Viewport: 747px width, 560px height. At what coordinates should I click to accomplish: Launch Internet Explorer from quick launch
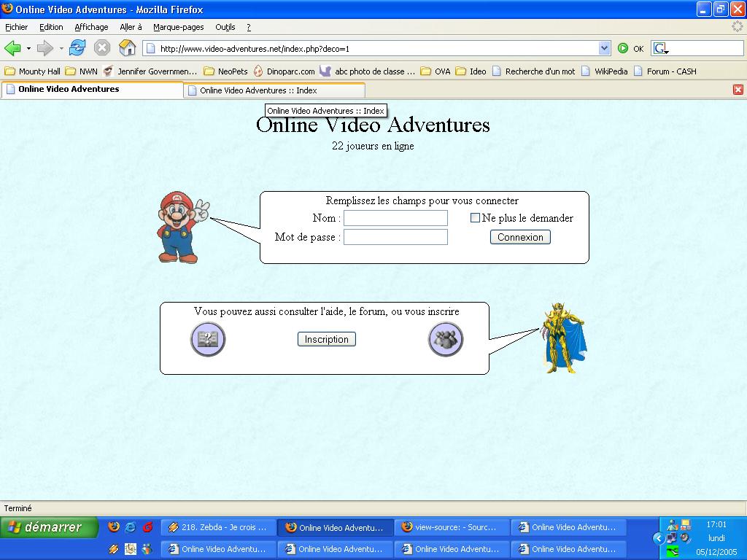130,526
